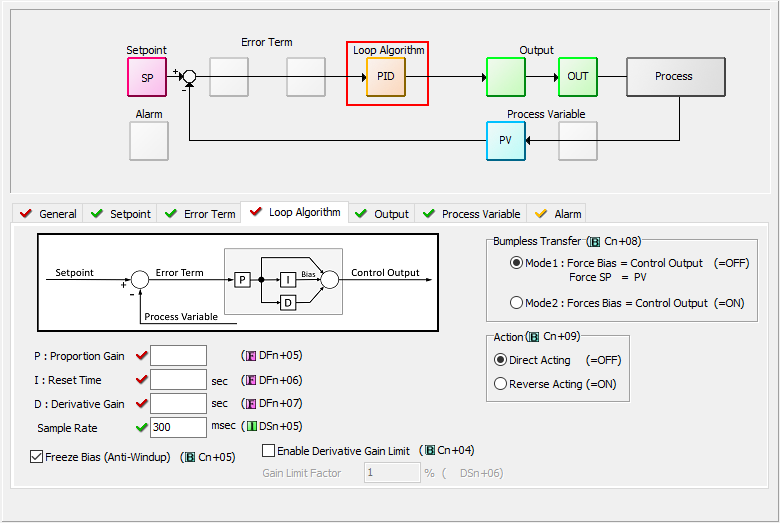Select Mode2 Forces Bias radio button
Screen dimensions: 780x523
516,303
